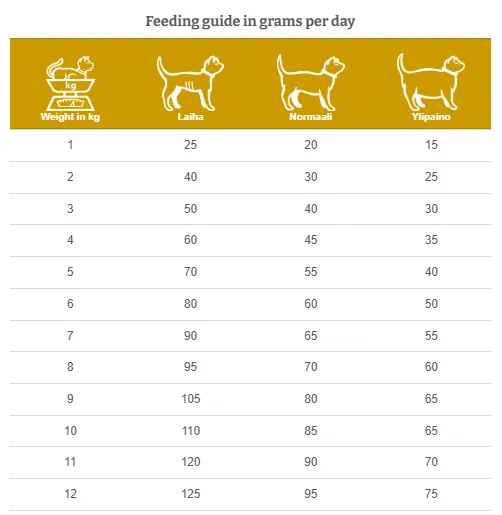
Task: Click the weight value 1 in the first row
Action: coord(70,145)
